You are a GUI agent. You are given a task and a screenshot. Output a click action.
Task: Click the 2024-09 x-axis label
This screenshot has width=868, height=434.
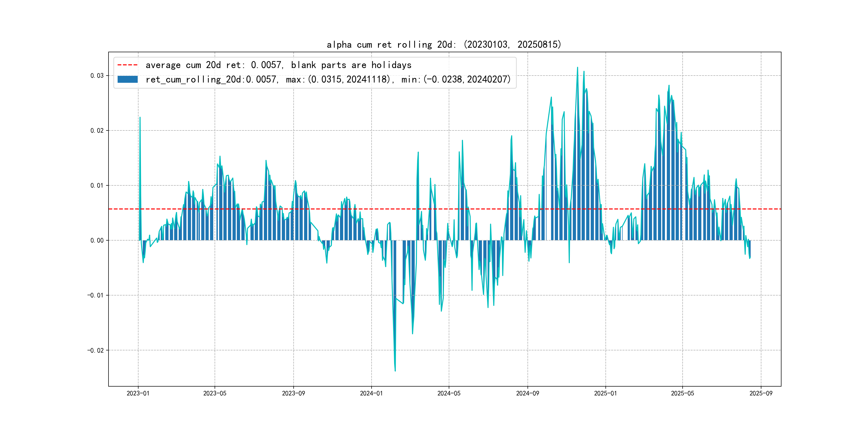(x=527, y=393)
